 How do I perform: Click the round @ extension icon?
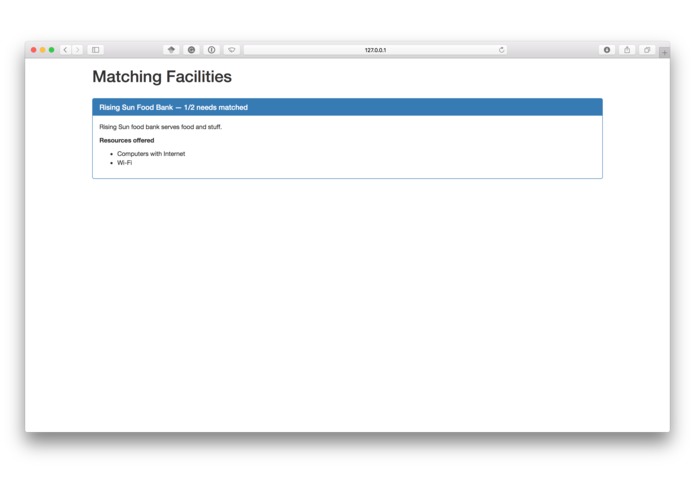[191, 50]
